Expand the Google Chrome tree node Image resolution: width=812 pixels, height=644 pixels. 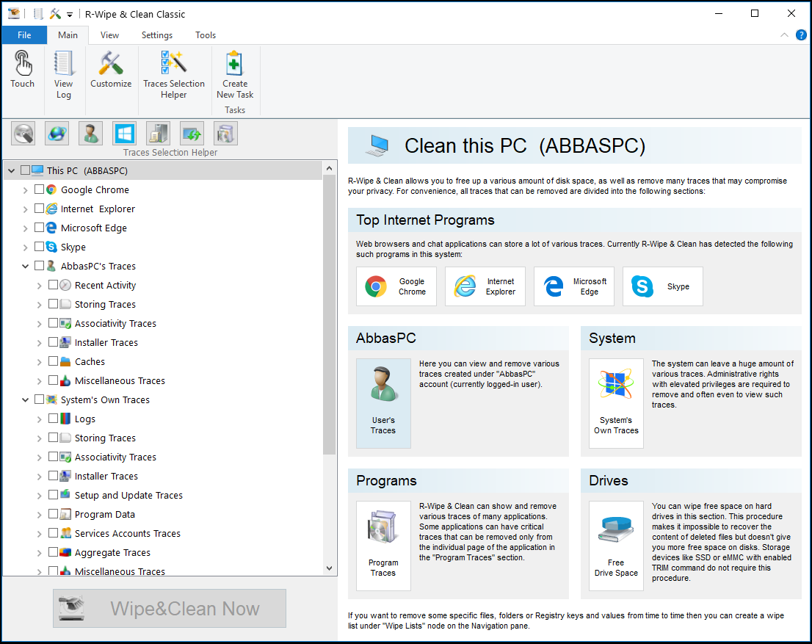(x=25, y=190)
